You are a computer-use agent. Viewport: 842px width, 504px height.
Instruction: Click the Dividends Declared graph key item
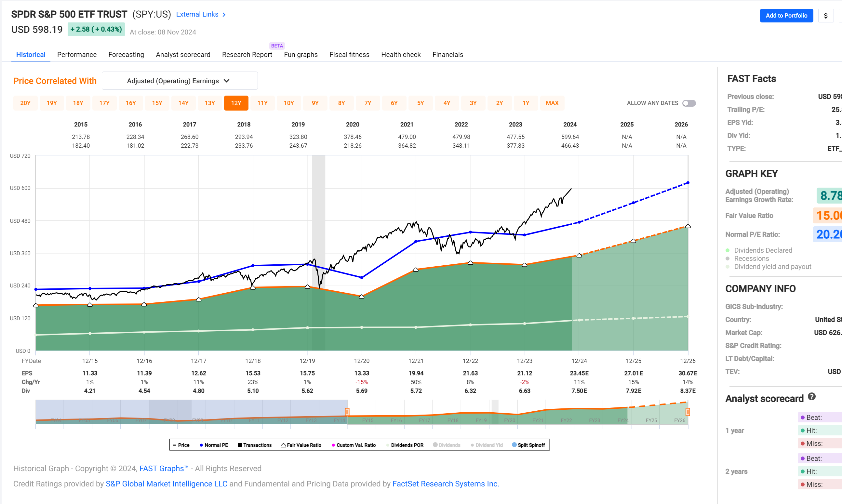759,250
